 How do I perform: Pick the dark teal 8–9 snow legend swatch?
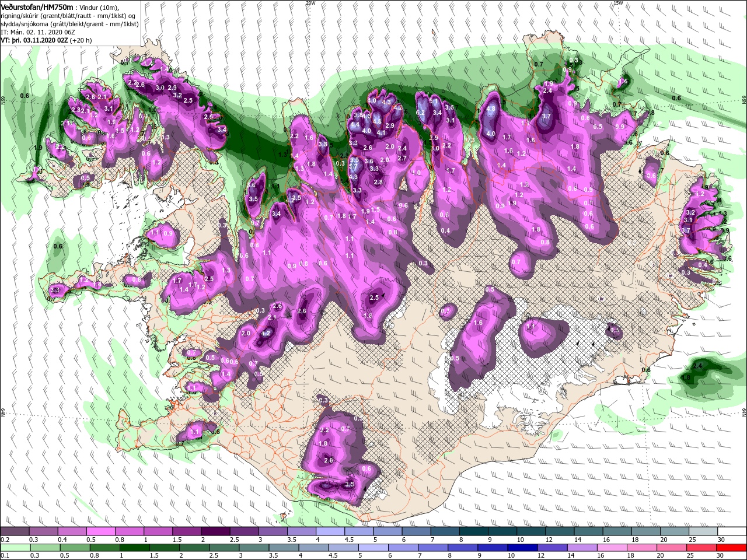474,531
